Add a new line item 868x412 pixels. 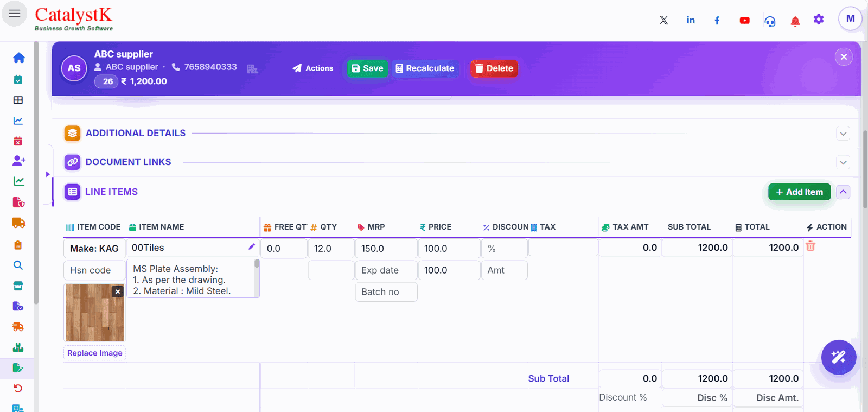pos(799,192)
